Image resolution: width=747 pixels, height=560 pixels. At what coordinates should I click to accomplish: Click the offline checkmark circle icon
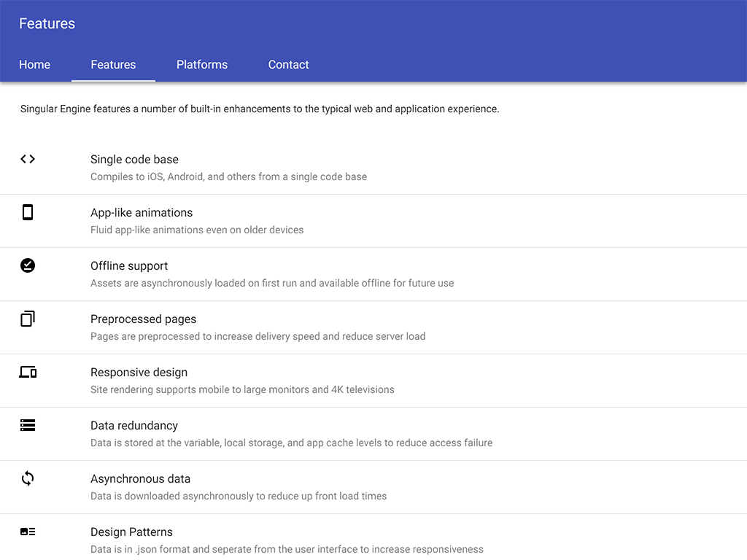click(28, 265)
